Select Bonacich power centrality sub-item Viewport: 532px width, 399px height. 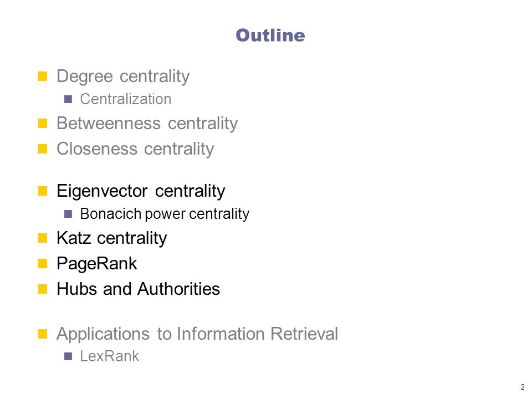click(x=165, y=214)
